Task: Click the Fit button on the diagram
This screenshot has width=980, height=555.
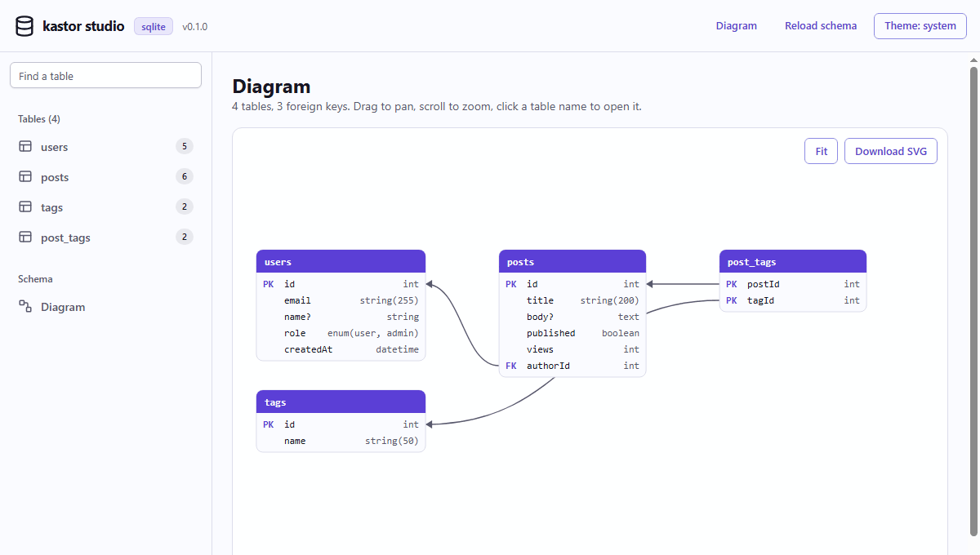Action: (822, 151)
